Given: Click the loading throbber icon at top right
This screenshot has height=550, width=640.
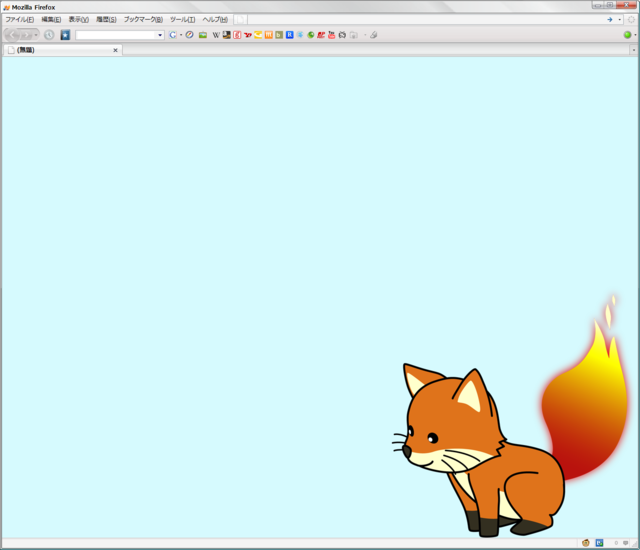Looking at the screenshot, I should click(631, 20).
